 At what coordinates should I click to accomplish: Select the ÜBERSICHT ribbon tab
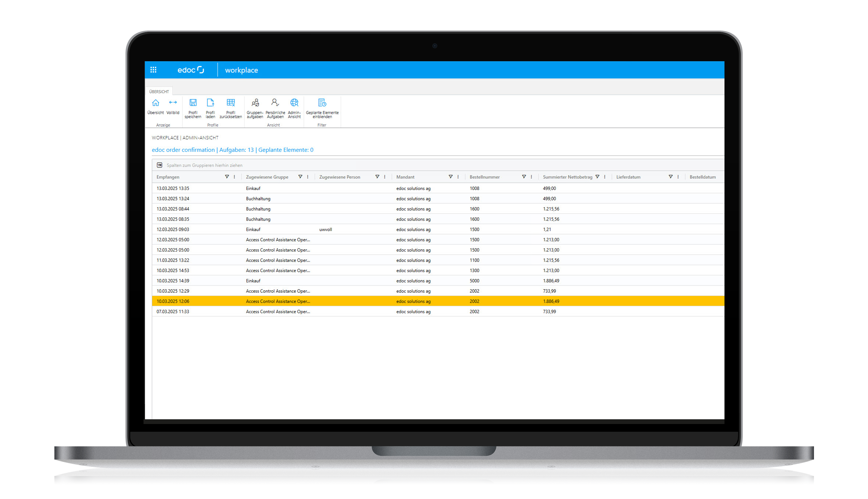[x=159, y=91]
